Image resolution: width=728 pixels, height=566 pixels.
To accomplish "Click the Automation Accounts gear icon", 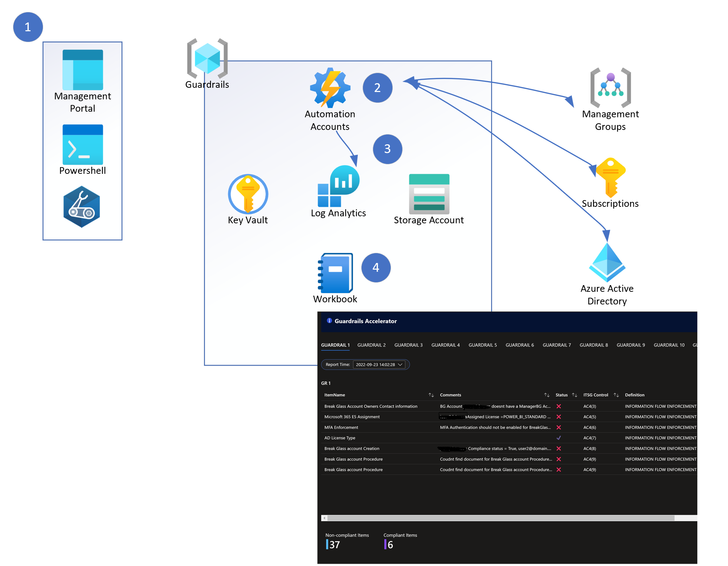I will (330, 88).
